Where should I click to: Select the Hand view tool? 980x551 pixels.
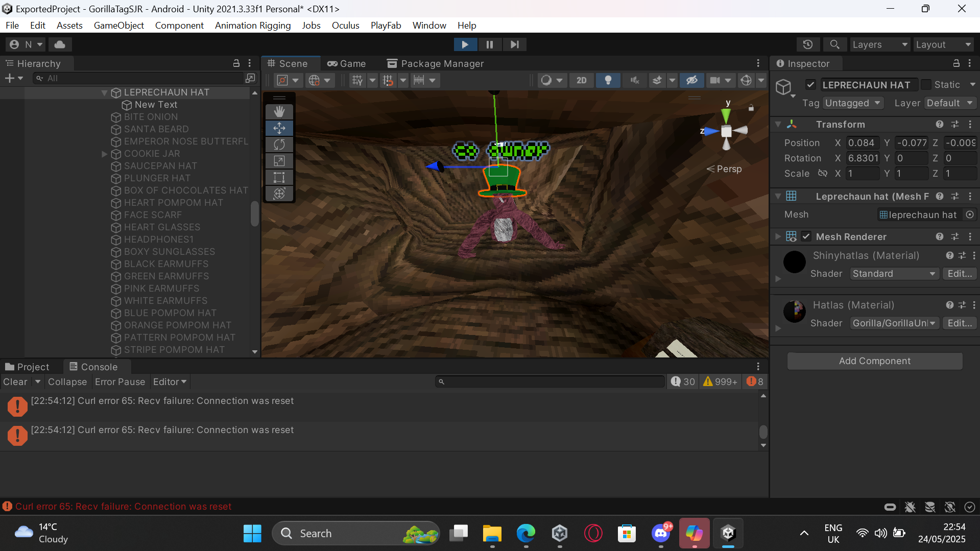point(279,112)
